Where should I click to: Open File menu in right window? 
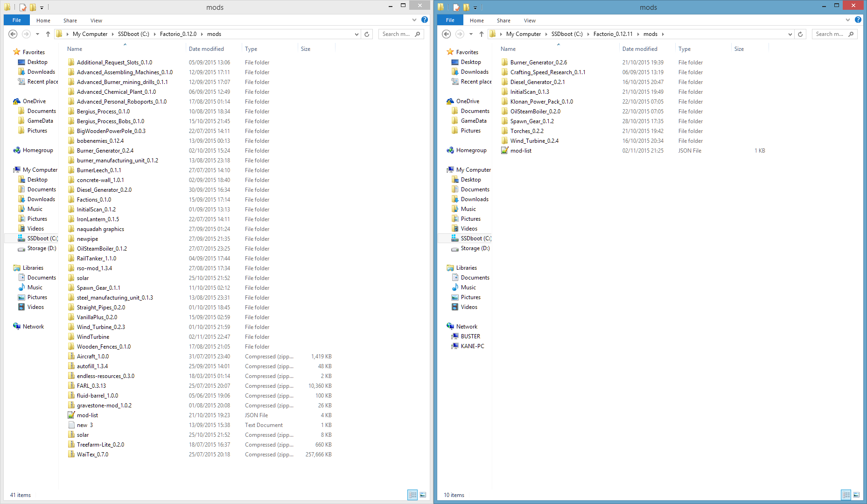pos(450,20)
